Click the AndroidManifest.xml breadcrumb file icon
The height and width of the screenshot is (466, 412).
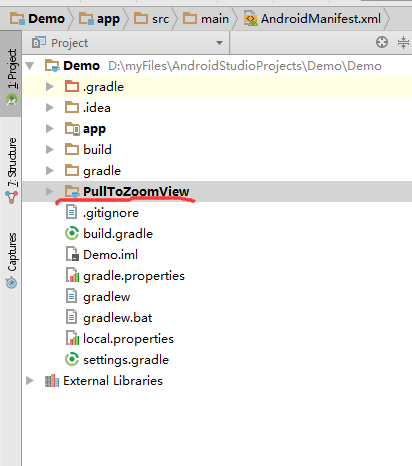pos(251,19)
